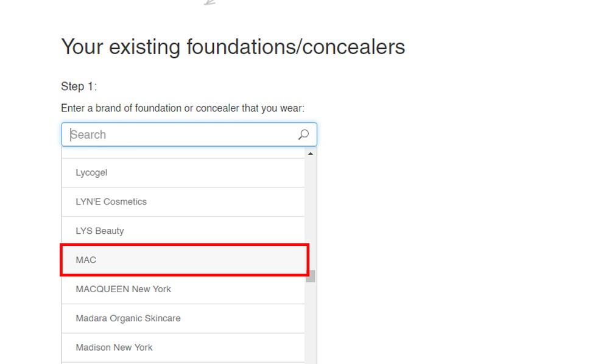Click the scroll-up arrow of the brand list
This screenshot has height=364, width=609.
click(311, 154)
